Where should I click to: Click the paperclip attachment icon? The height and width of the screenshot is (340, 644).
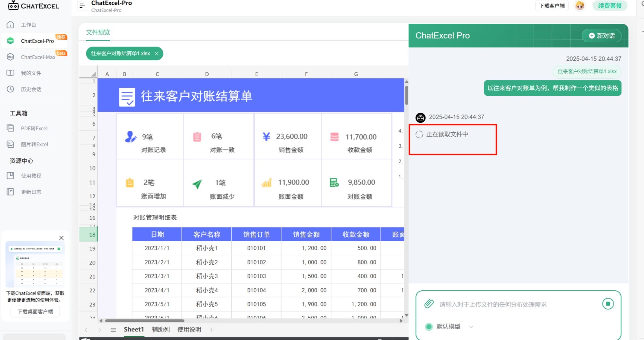coord(429,304)
